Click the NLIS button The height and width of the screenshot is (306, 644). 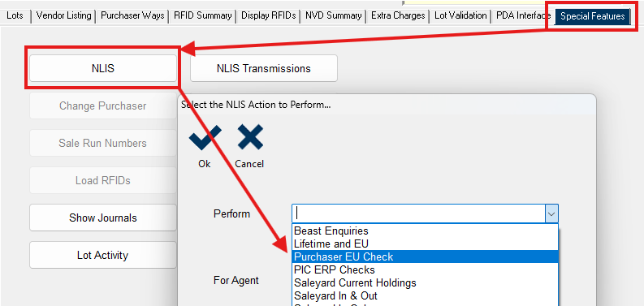[x=103, y=68]
